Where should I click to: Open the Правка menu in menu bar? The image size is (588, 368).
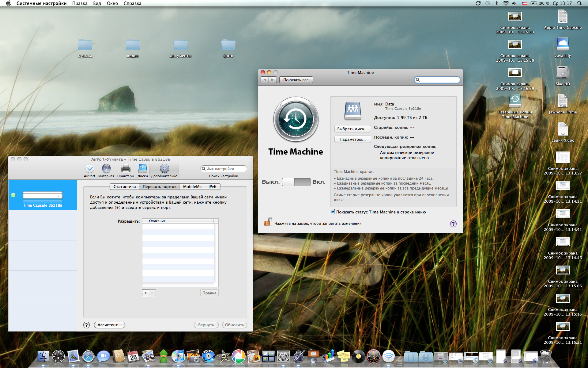pyautogui.click(x=80, y=3)
